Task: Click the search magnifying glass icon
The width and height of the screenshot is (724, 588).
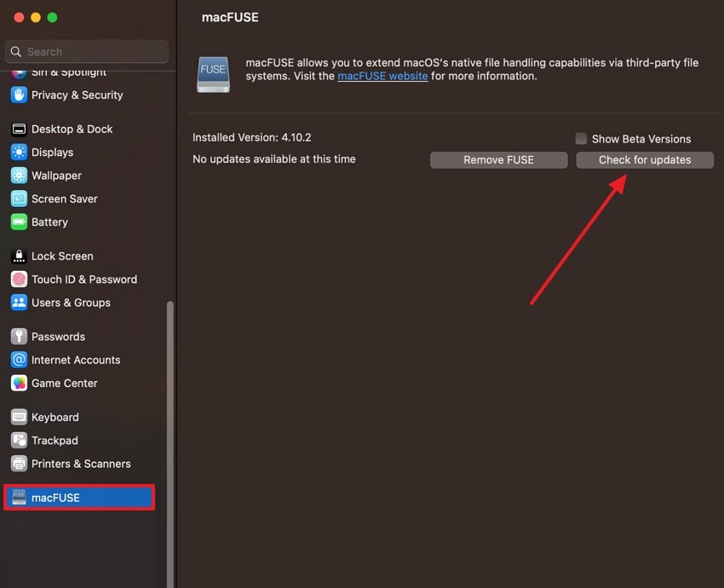Action: point(16,52)
